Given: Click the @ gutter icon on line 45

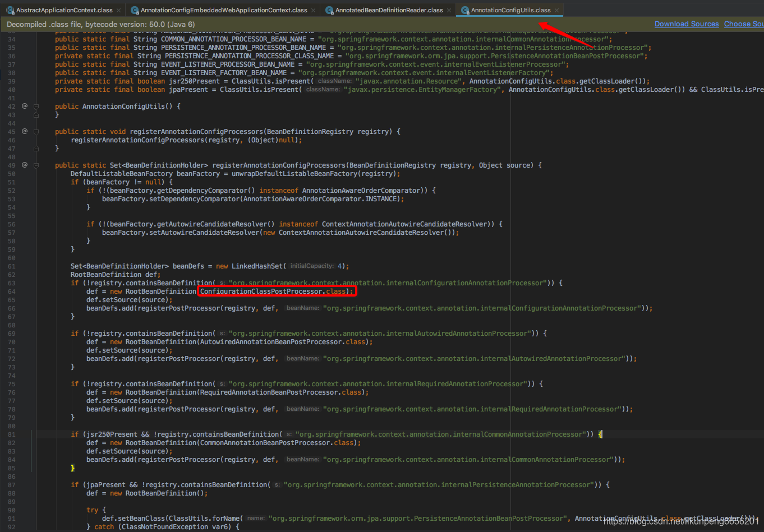Looking at the screenshot, I should point(24,131).
